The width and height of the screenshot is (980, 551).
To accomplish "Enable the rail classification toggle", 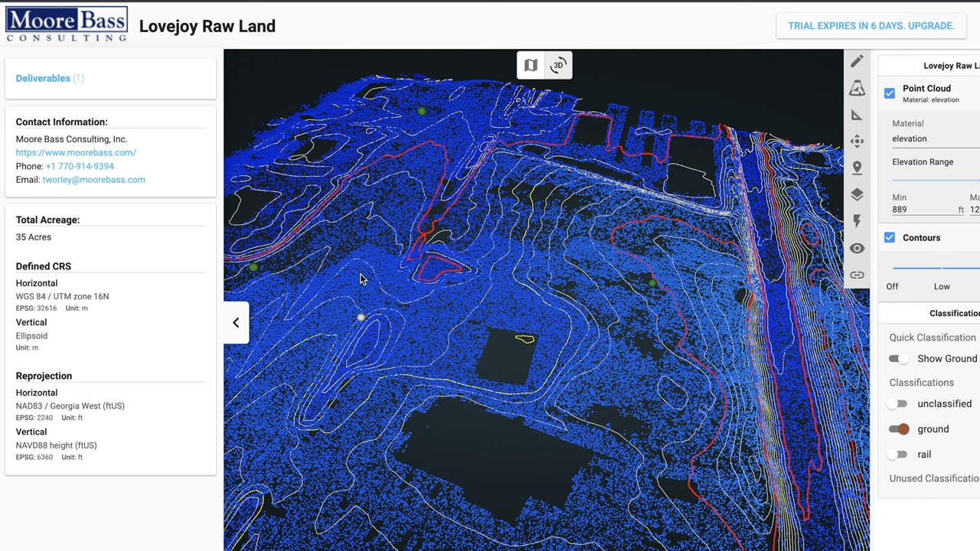I will point(898,455).
